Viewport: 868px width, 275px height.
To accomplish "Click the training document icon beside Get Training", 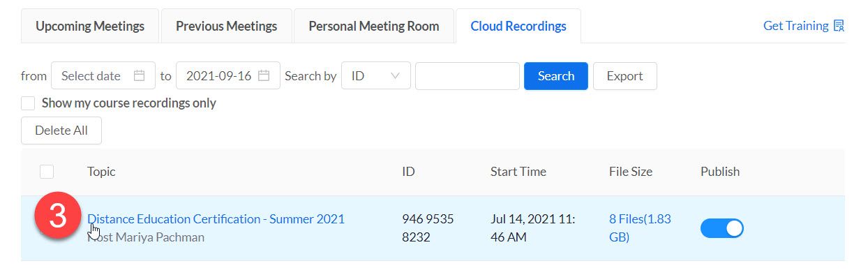I will click(x=839, y=26).
